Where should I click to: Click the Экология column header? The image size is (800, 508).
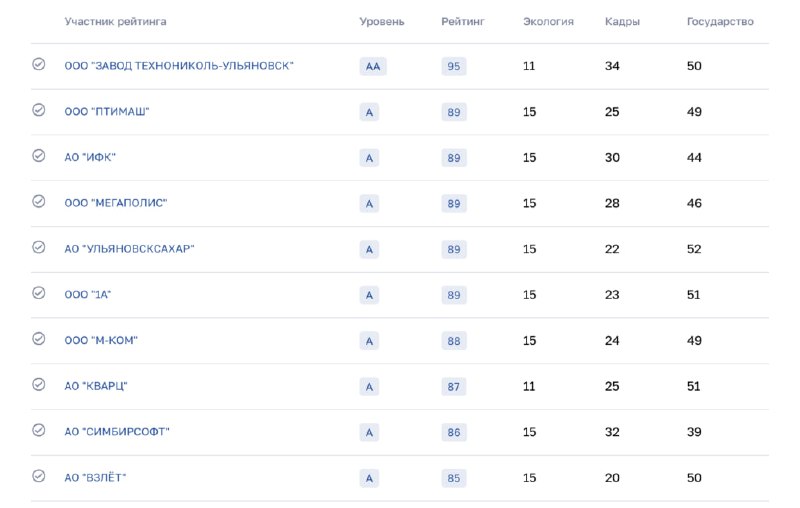tap(548, 21)
